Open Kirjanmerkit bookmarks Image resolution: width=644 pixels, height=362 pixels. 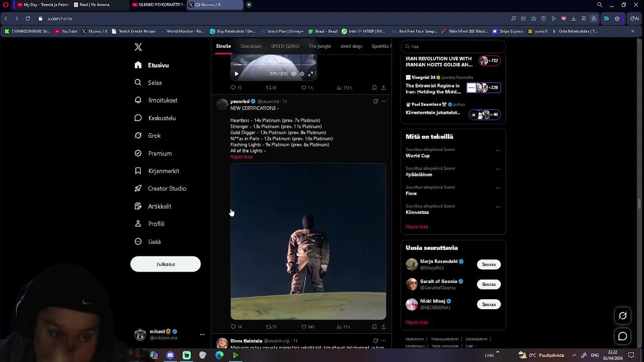pyautogui.click(x=157, y=171)
